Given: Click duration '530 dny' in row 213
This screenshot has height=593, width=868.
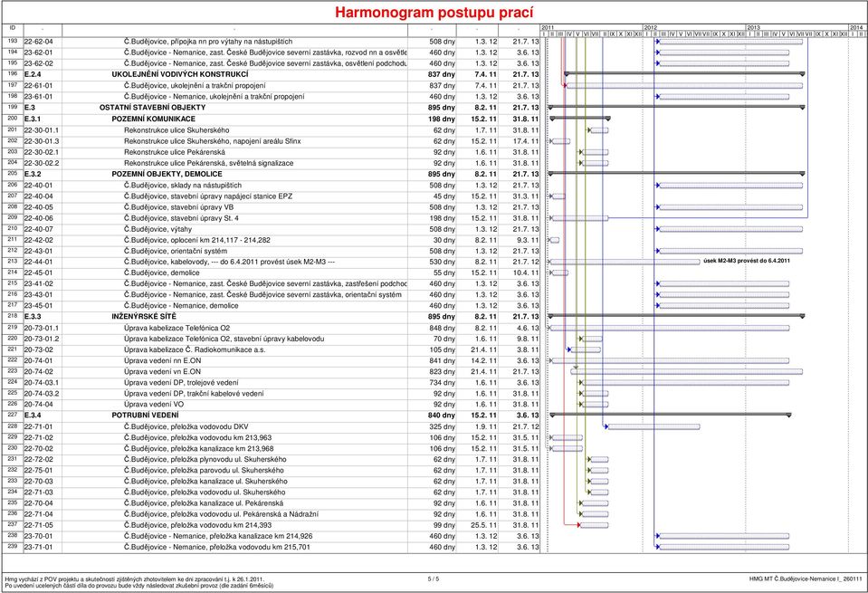Looking at the screenshot, I should [443, 262].
